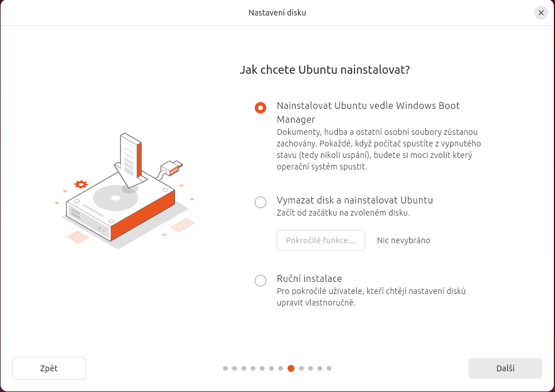This screenshot has height=392, width=555.
Task: Click the network plug in the illustration
Action: pos(173,168)
